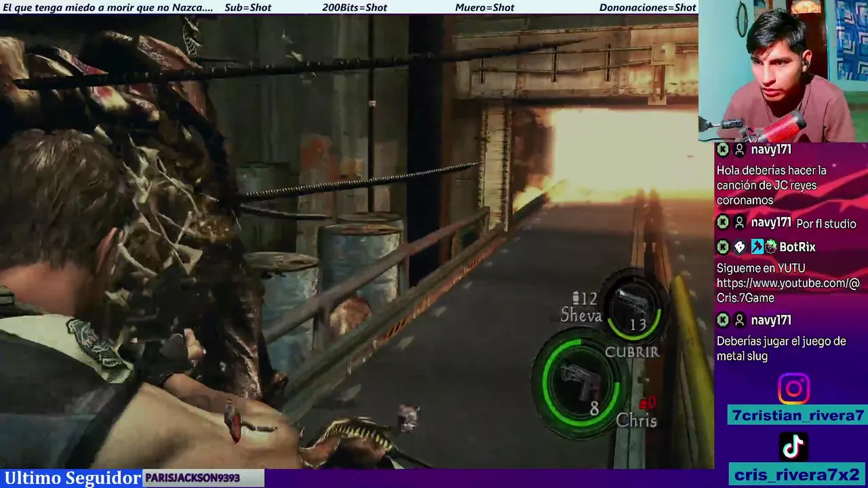
Task: Click the user icon in 'Por fl studio' row
Action: tap(740, 222)
